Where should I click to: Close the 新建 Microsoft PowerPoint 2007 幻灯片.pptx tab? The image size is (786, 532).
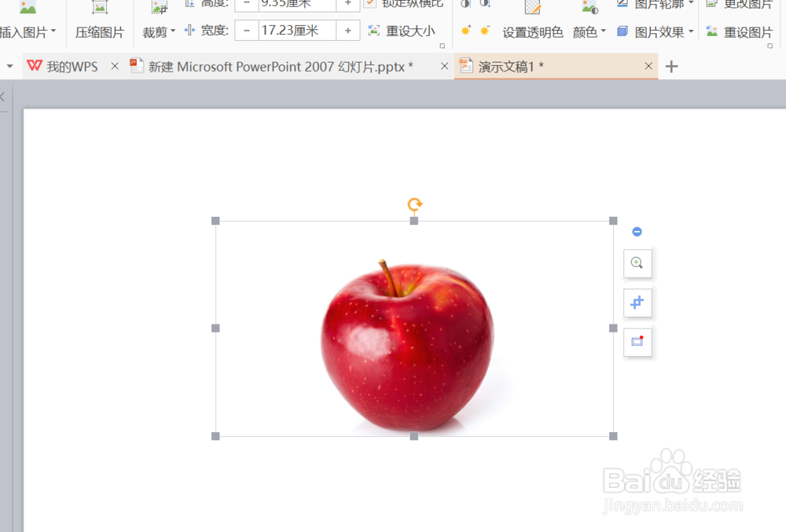(444, 66)
